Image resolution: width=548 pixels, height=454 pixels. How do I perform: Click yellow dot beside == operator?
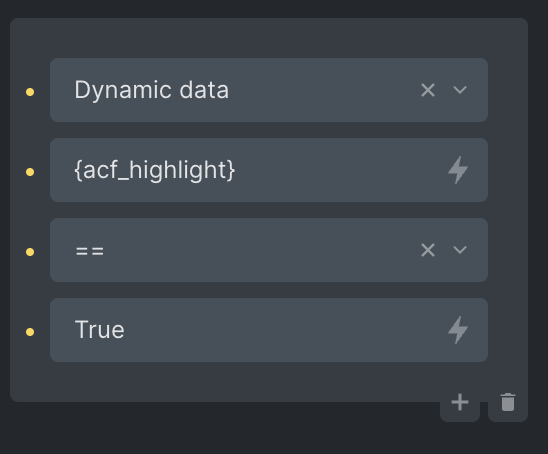pos(30,252)
